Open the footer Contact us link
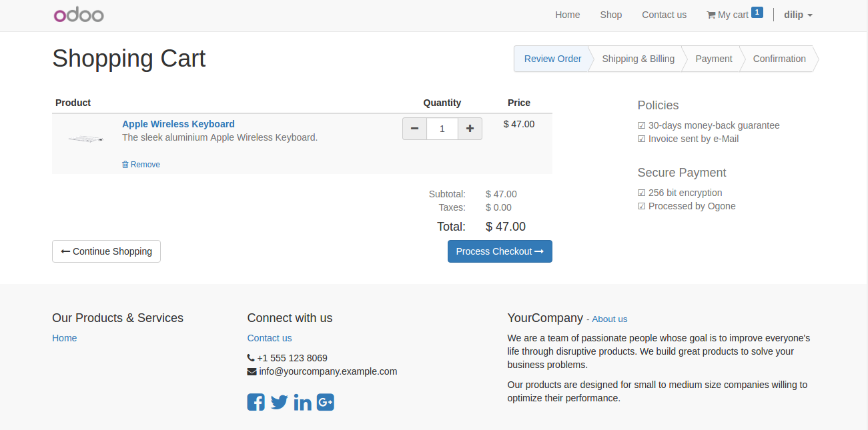This screenshot has width=868, height=430. (x=270, y=338)
